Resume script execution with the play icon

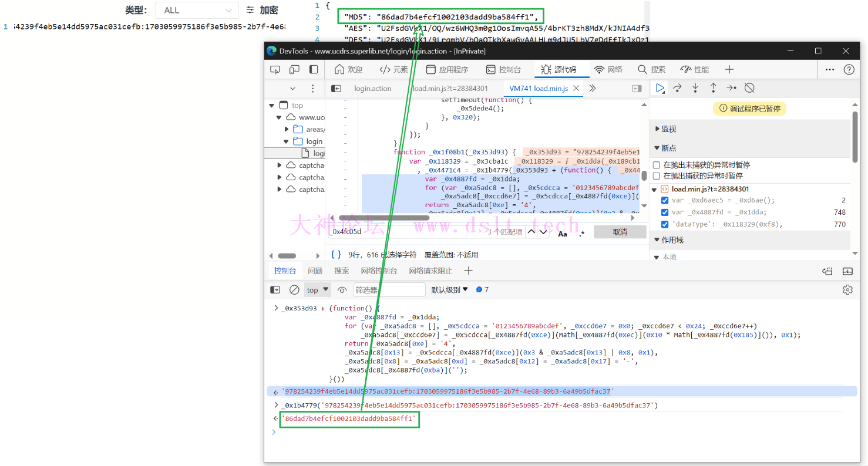pyautogui.click(x=660, y=88)
